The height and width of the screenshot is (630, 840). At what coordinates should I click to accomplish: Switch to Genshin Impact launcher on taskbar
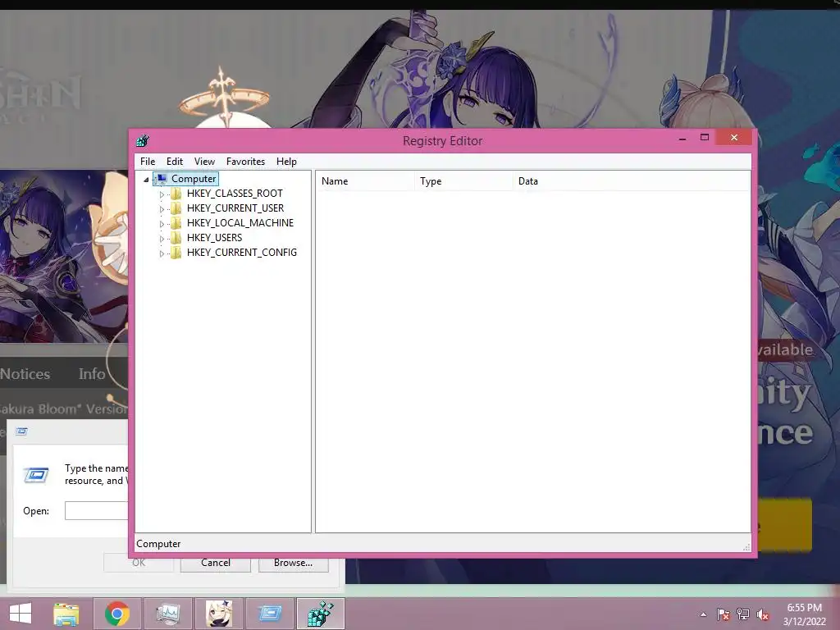(219, 614)
